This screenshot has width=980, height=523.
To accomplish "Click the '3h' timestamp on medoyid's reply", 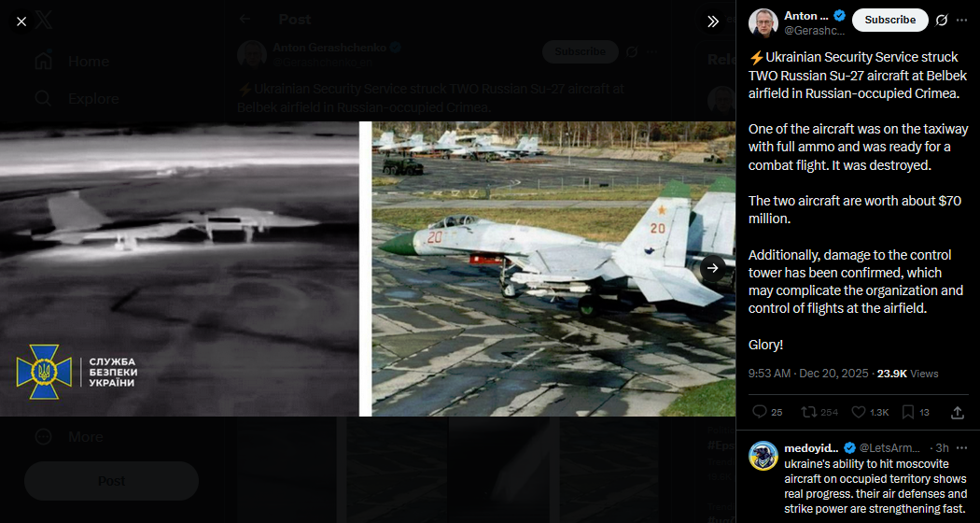I will (x=942, y=448).
